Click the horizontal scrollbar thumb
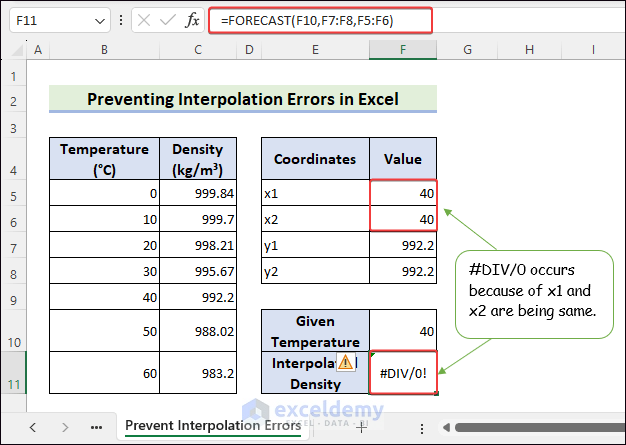This screenshot has width=626, height=445. 540,428
